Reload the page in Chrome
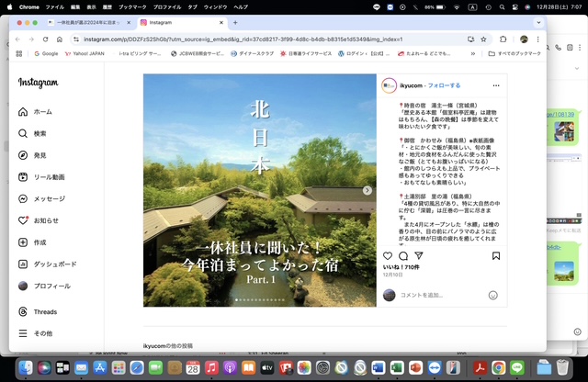The width and height of the screenshot is (588, 382). tap(45, 39)
